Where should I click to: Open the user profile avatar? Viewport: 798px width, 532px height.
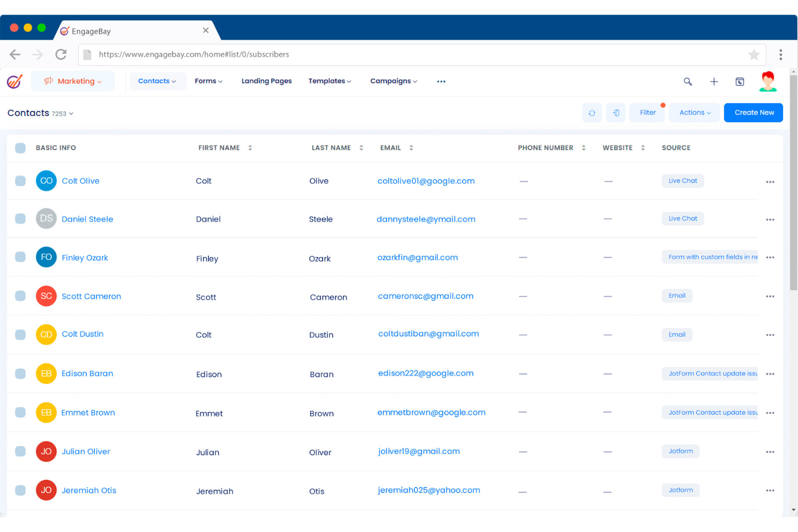pos(767,81)
